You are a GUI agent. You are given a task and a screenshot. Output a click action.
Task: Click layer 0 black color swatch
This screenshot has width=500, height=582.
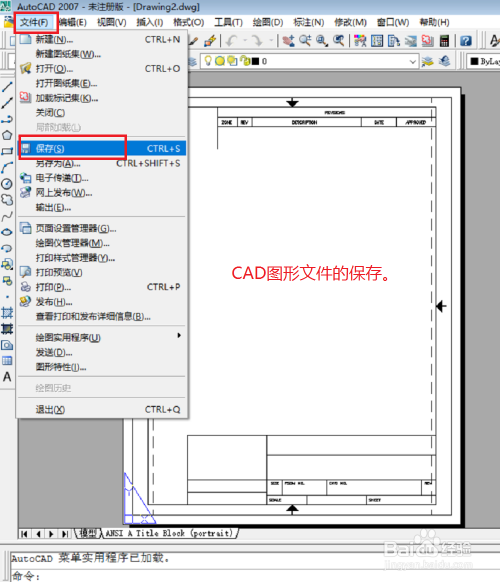point(255,61)
